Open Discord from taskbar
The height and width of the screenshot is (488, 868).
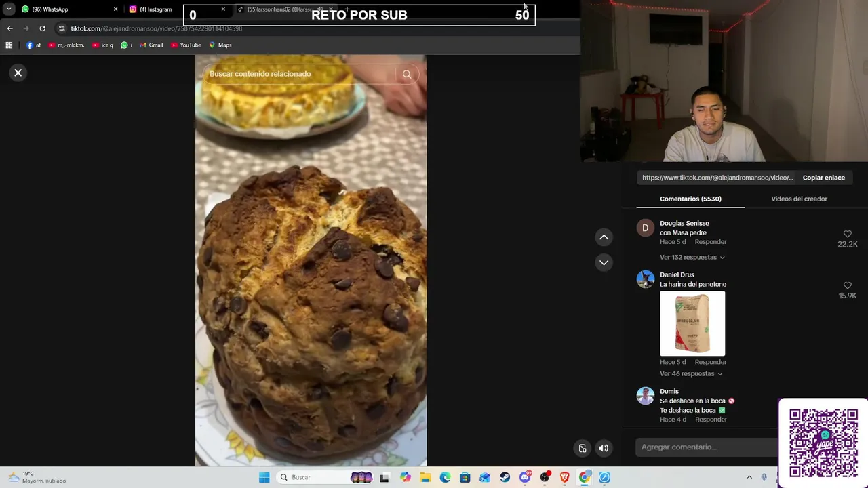(x=525, y=477)
